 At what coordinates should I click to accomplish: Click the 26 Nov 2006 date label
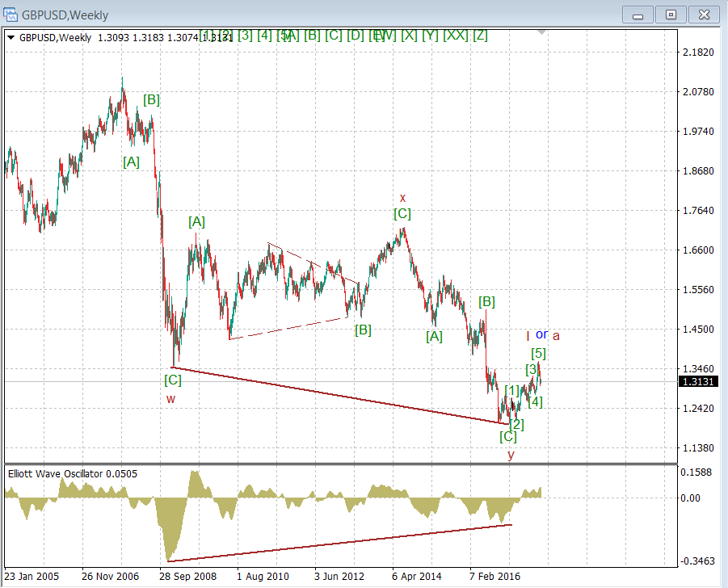coord(110,577)
